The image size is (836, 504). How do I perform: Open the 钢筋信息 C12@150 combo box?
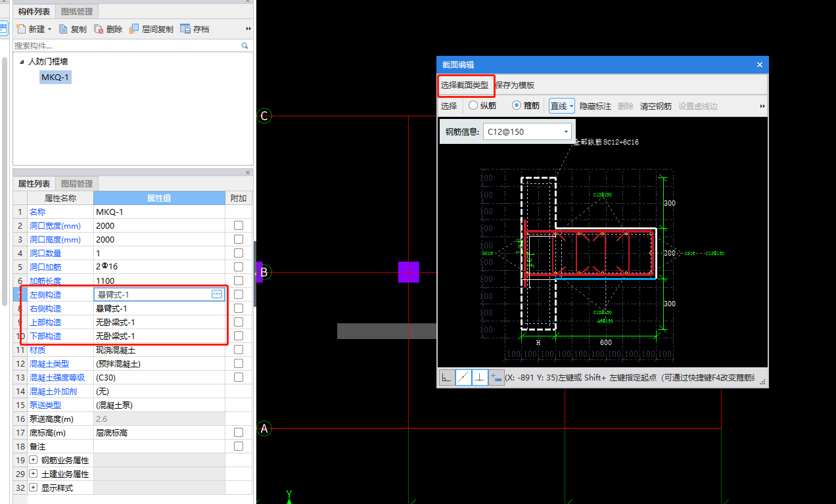[528, 131]
